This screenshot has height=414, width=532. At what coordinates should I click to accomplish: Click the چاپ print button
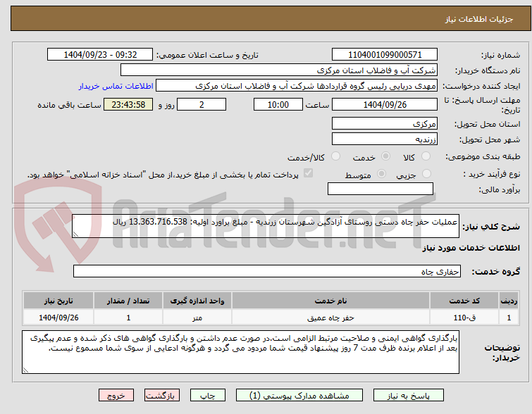[208, 396]
